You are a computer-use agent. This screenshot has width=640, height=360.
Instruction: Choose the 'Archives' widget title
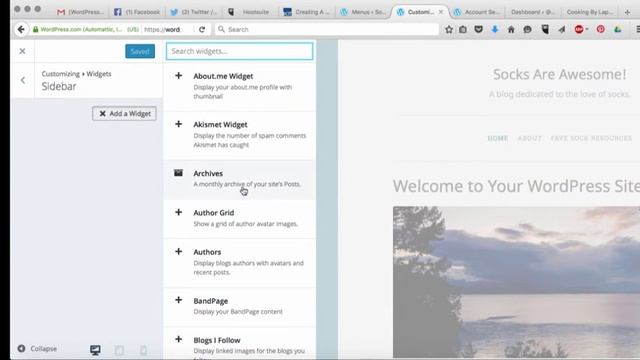coord(208,173)
